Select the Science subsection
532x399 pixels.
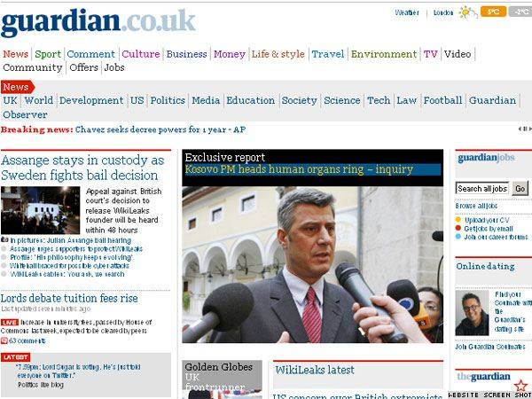click(342, 100)
